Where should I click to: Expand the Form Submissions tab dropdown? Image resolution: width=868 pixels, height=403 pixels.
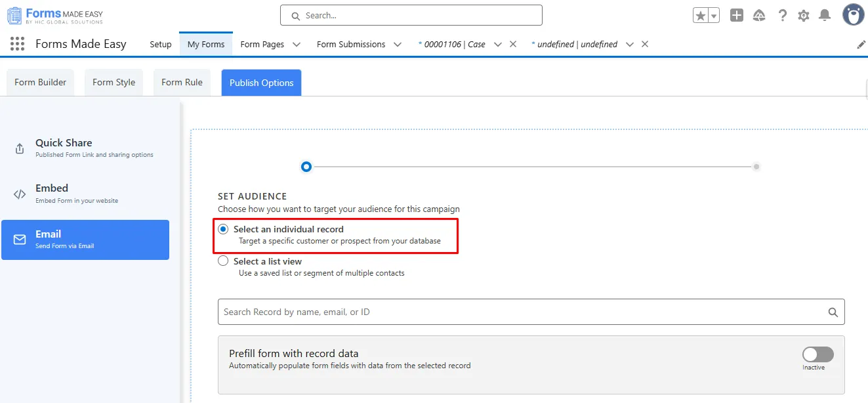point(398,45)
